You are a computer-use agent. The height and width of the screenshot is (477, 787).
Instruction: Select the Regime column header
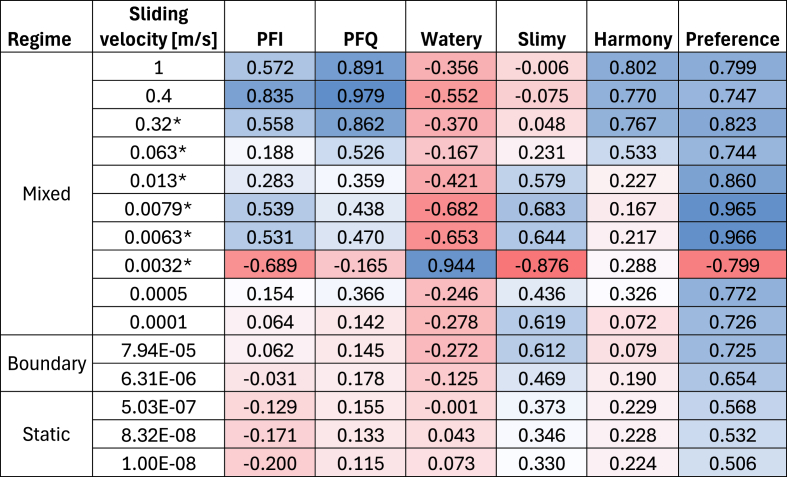(x=46, y=26)
